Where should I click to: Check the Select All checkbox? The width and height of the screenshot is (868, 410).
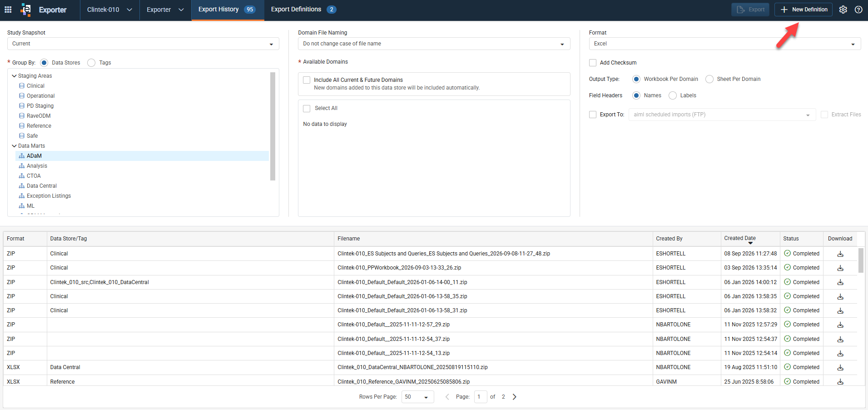(x=307, y=109)
